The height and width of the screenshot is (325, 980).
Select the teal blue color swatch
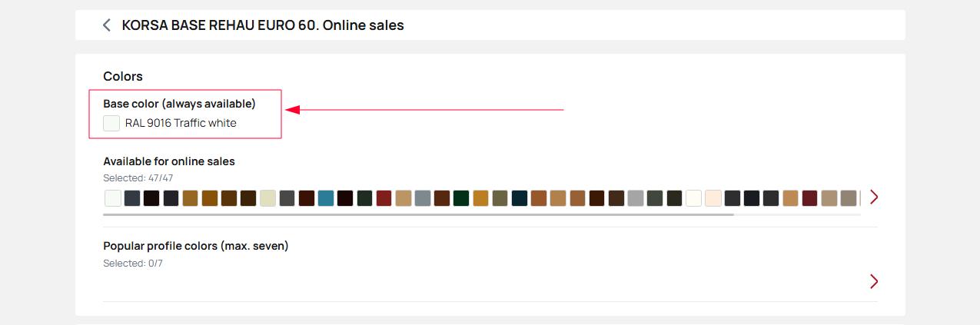pos(326,197)
